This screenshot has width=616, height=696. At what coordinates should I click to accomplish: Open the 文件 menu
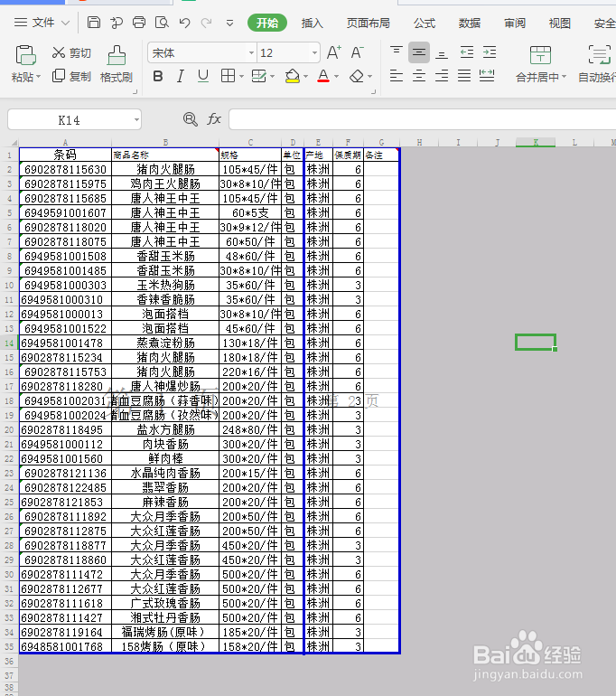[42, 23]
